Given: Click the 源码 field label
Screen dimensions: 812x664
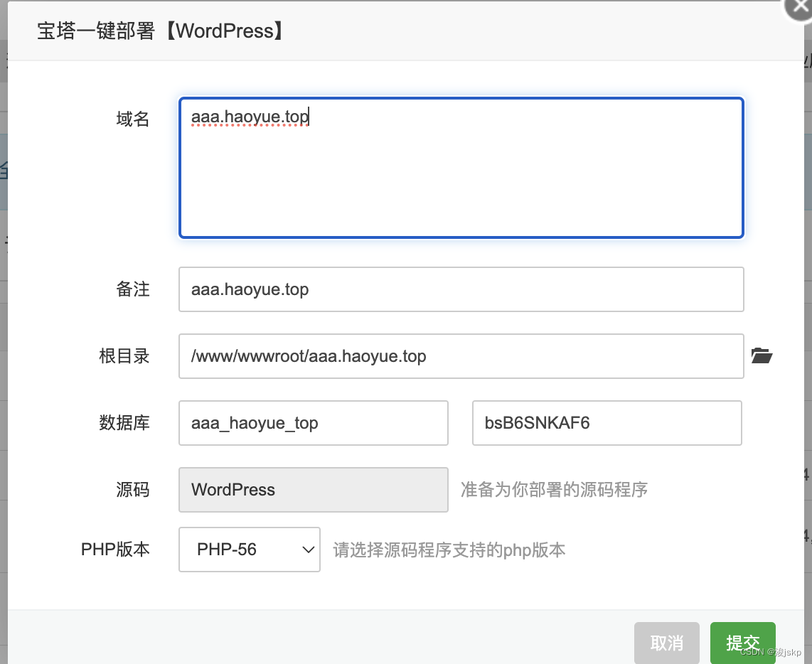Looking at the screenshot, I should pyautogui.click(x=132, y=489).
